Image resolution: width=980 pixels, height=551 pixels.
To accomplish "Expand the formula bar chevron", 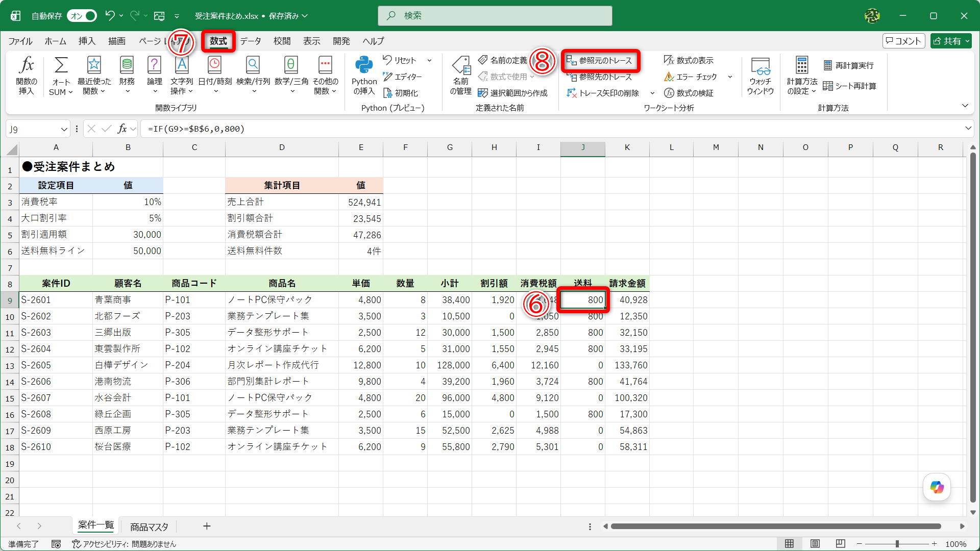I will point(968,129).
